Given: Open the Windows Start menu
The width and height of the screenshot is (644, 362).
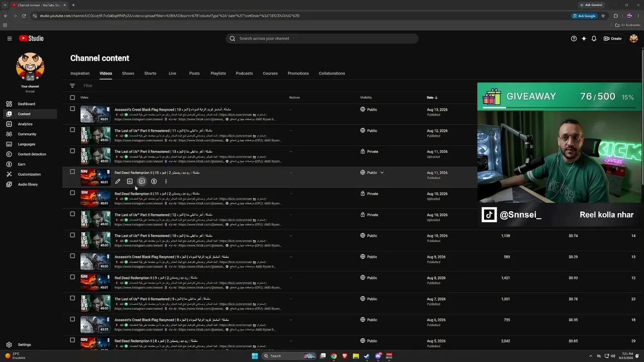Looking at the screenshot, I should point(255,356).
